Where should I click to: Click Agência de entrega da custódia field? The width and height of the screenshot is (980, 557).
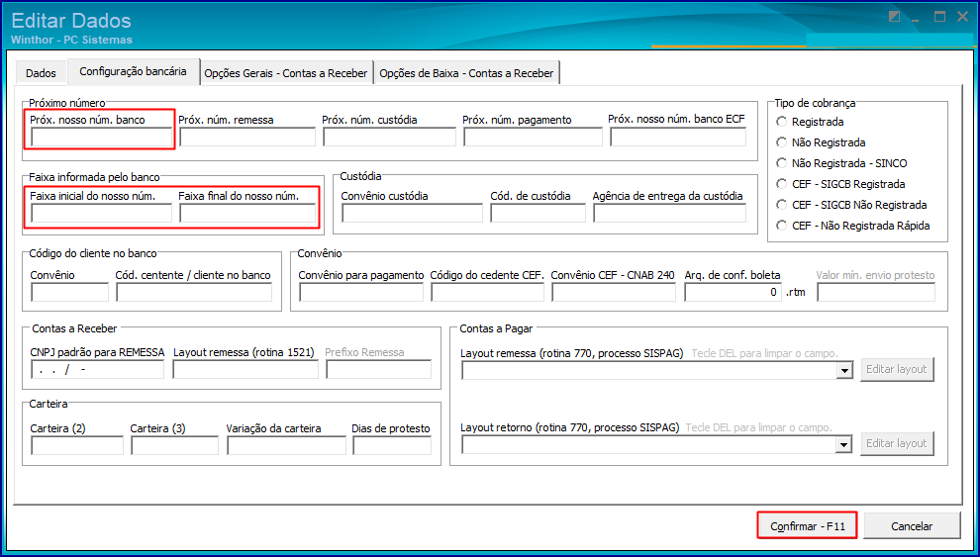point(669,214)
